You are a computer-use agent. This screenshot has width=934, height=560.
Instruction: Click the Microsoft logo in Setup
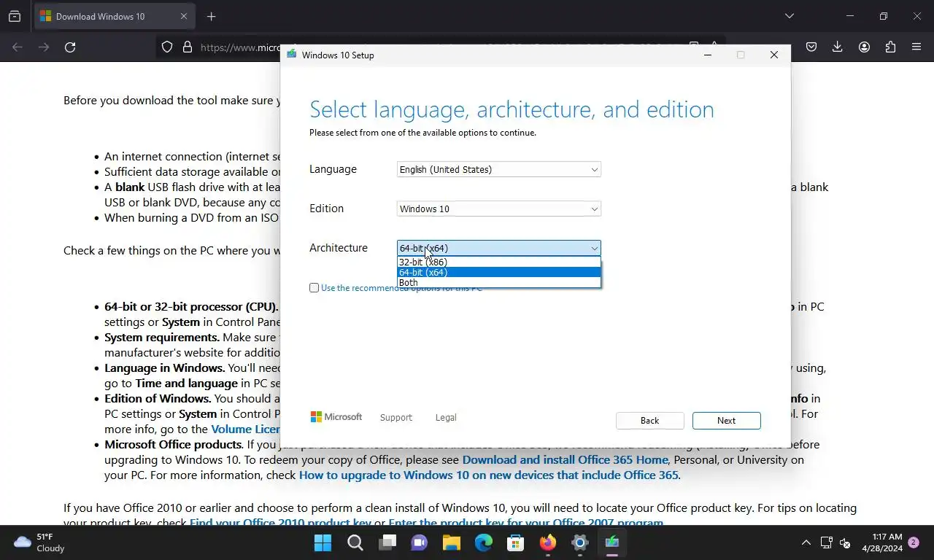[336, 417]
